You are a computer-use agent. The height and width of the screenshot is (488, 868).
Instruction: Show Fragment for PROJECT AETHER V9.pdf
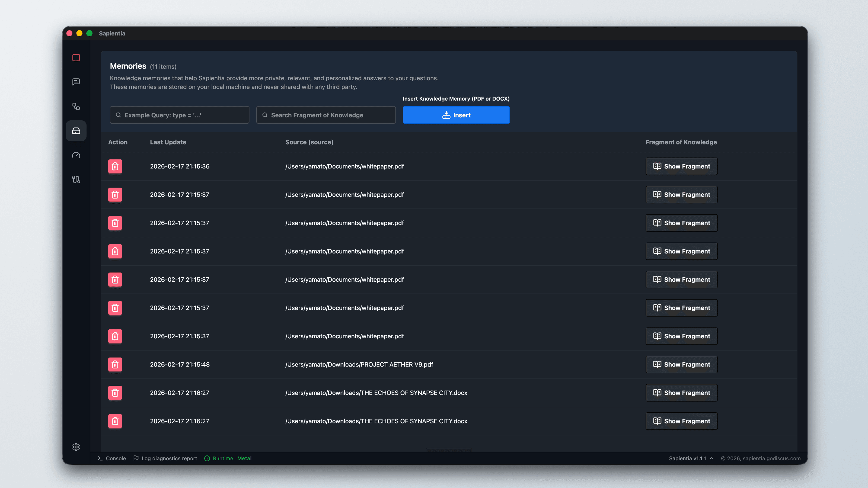click(681, 364)
